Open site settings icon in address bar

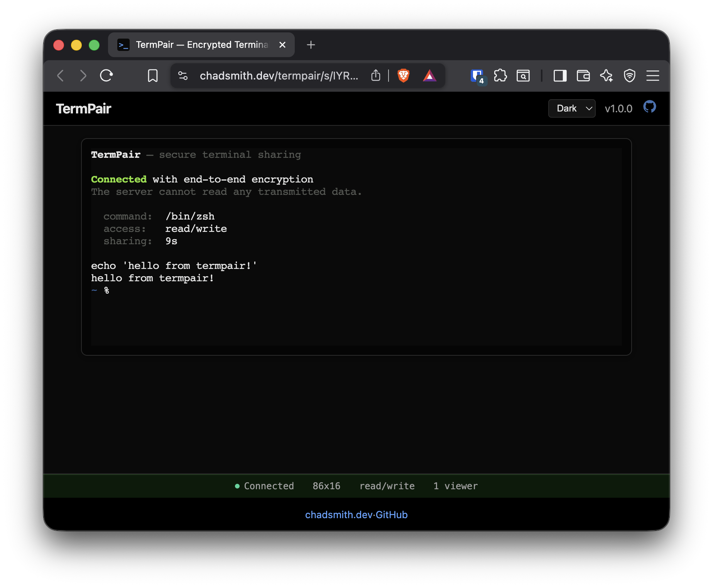pyautogui.click(x=183, y=76)
